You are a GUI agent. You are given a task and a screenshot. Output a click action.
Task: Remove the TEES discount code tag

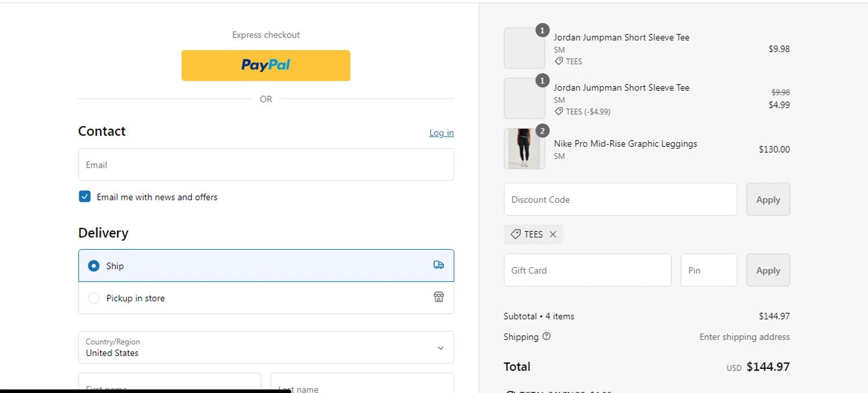point(553,234)
